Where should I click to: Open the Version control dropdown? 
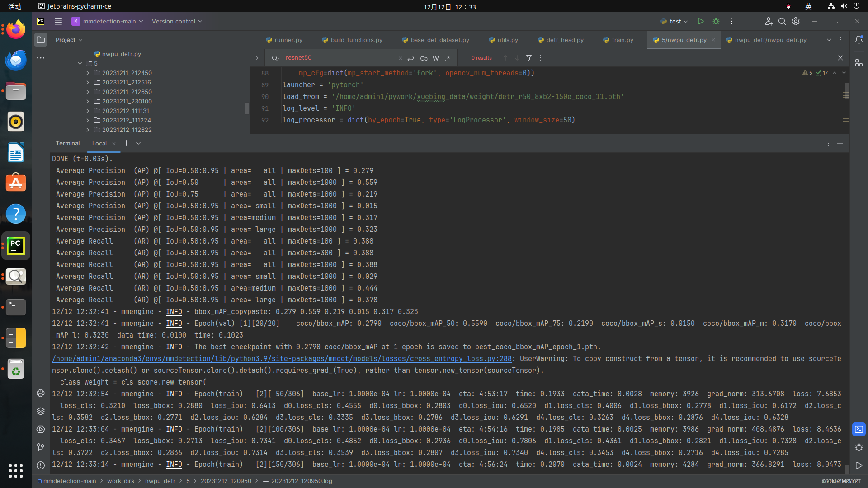[x=176, y=21]
